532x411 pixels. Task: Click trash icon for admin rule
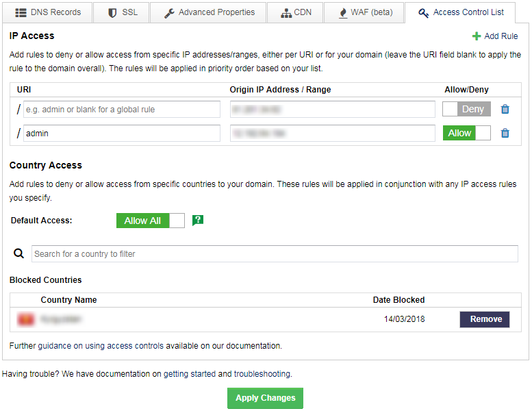[x=505, y=134]
